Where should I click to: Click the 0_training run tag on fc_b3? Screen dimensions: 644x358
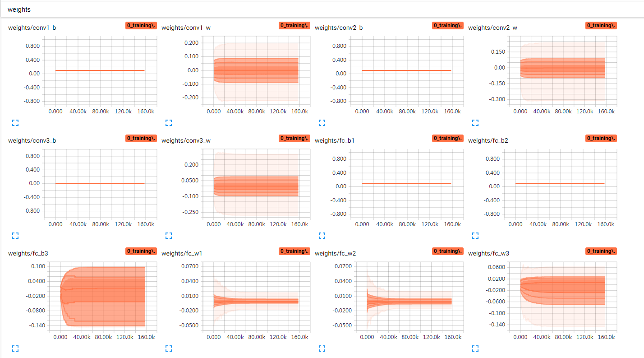click(141, 251)
